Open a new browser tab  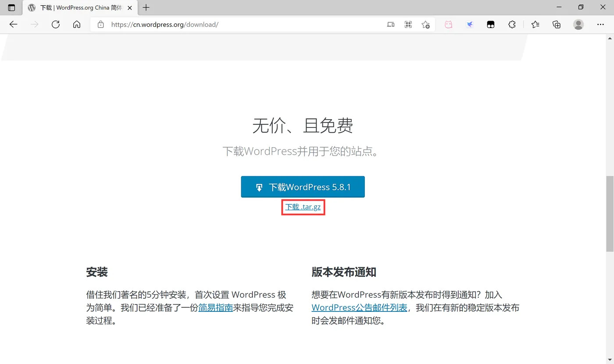[x=146, y=7]
